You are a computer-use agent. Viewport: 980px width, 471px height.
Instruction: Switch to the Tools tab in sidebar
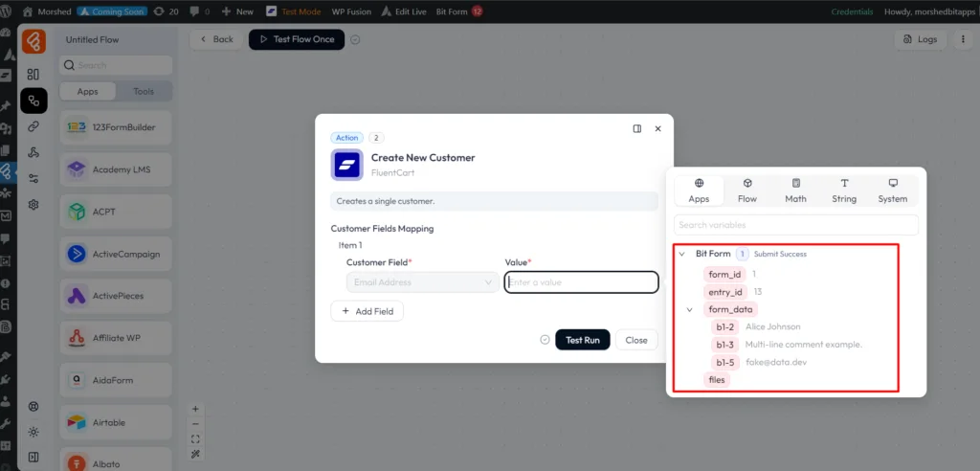[144, 91]
